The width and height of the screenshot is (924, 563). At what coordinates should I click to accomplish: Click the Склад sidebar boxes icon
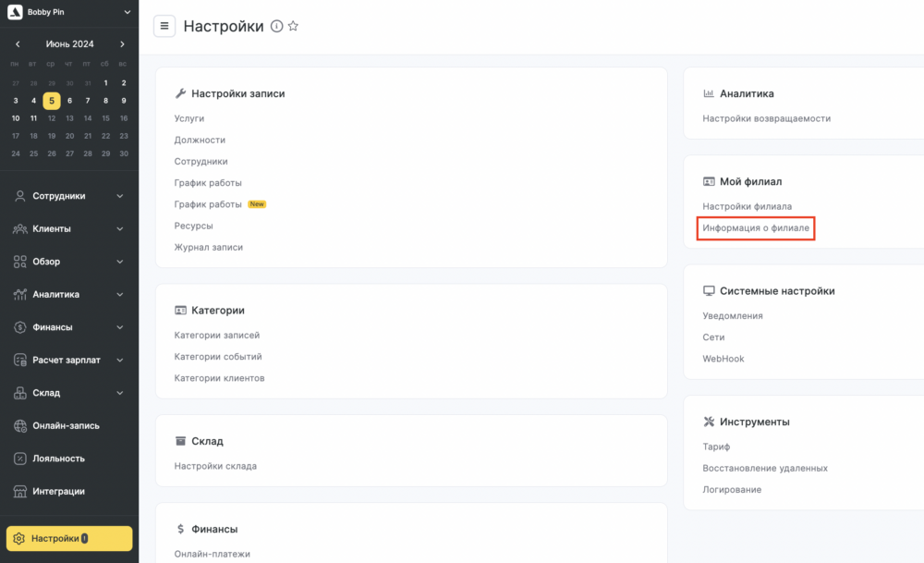[20, 393]
